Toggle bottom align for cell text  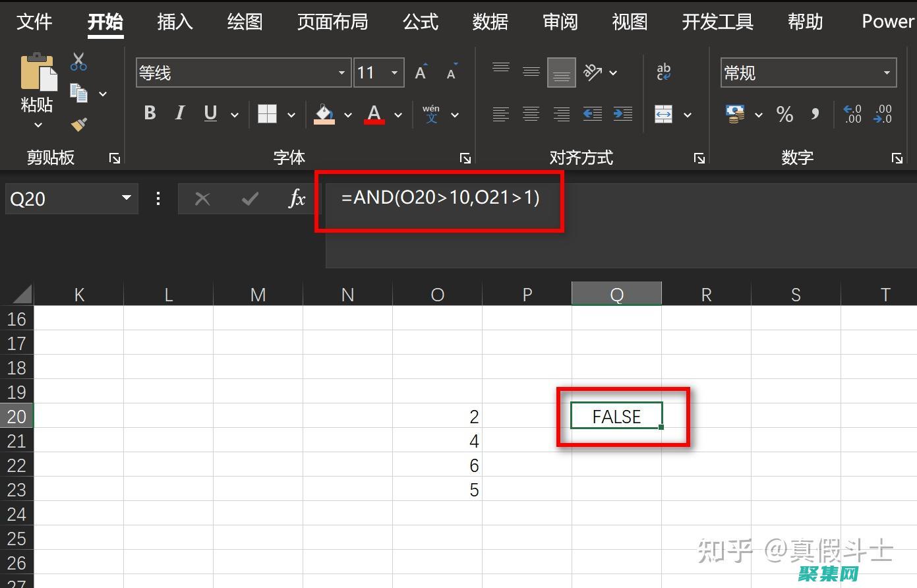561,73
